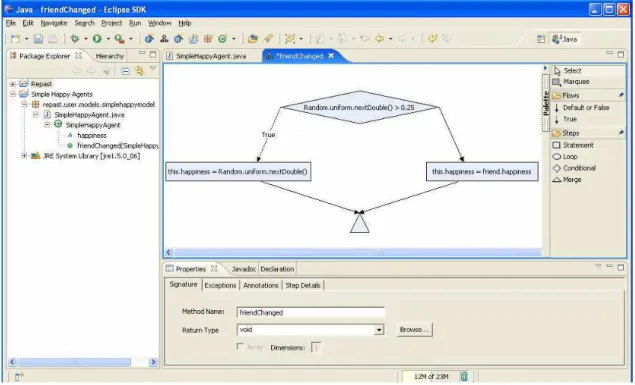The image size is (635, 385).
Task: Click the Open Type folder icon
Action: click(x=253, y=39)
